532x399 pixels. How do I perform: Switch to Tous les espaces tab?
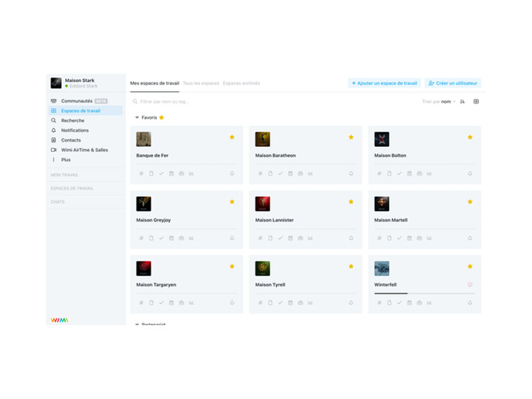[201, 83]
